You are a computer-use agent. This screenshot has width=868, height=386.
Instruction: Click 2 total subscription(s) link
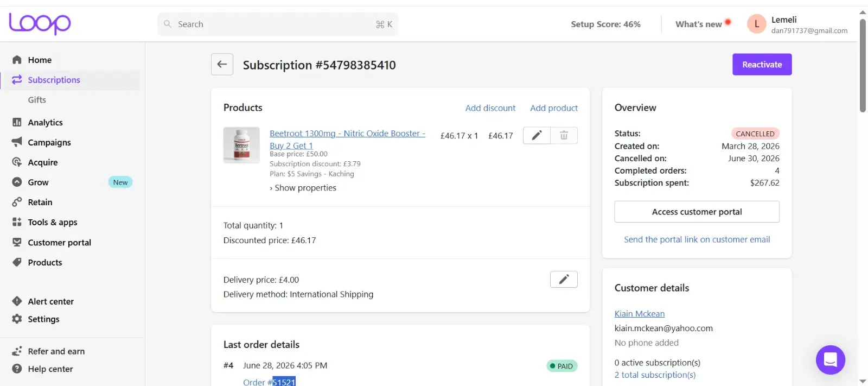point(655,375)
